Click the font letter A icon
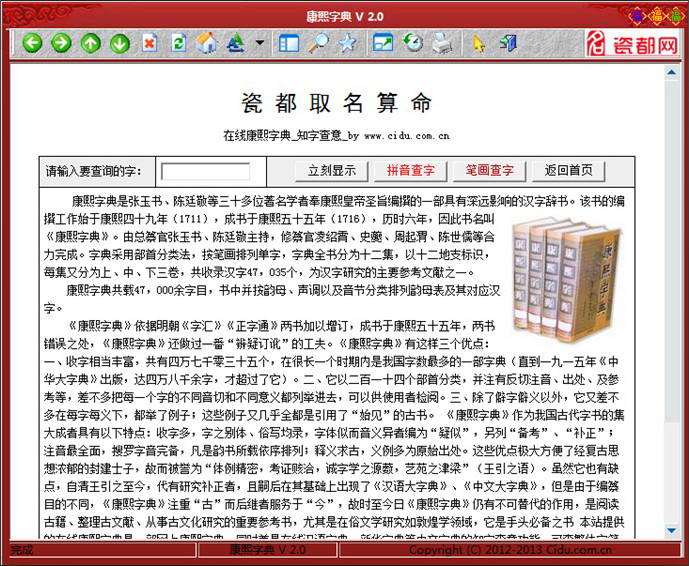 [236, 43]
